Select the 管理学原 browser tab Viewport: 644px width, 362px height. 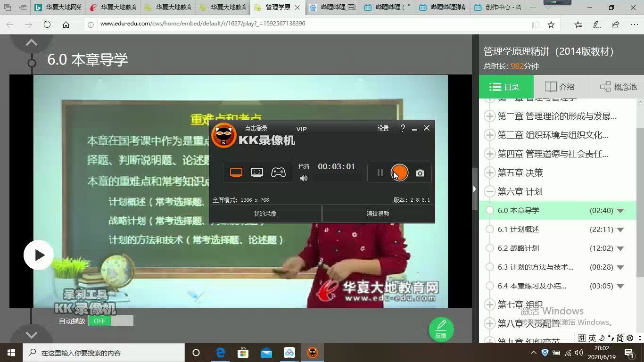[x=278, y=8]
